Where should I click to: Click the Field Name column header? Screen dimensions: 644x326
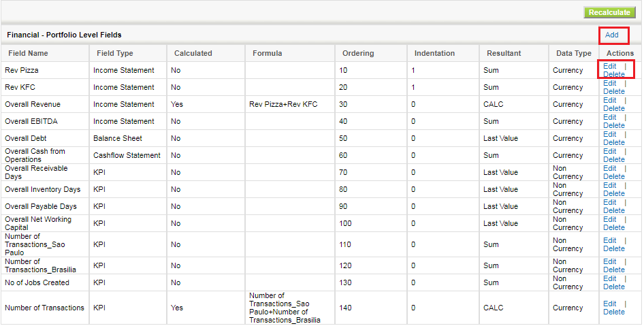point(28,53)
